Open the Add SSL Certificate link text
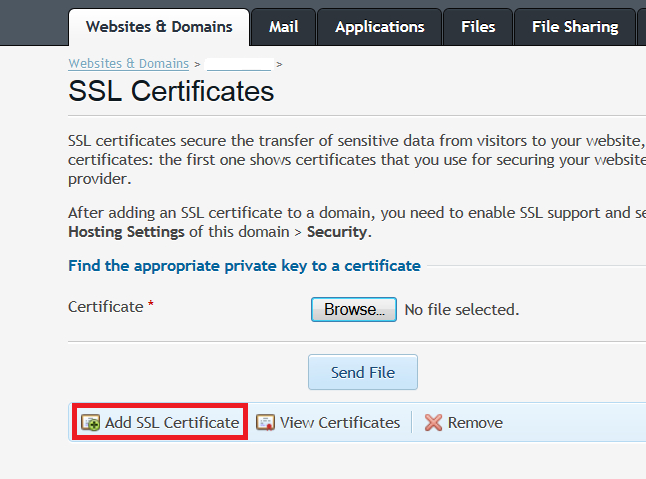646x479 pixels. [172, 423]
